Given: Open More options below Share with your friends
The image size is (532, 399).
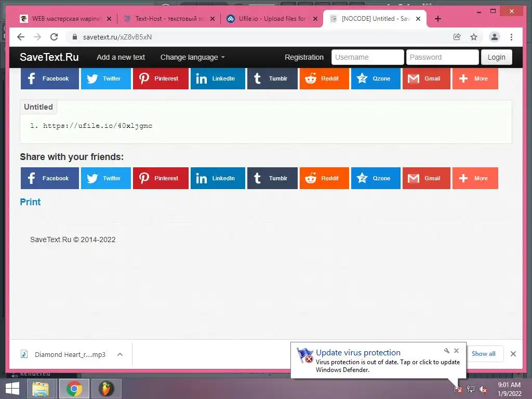Looking at the screenshot, I should (x=475, y=178).
